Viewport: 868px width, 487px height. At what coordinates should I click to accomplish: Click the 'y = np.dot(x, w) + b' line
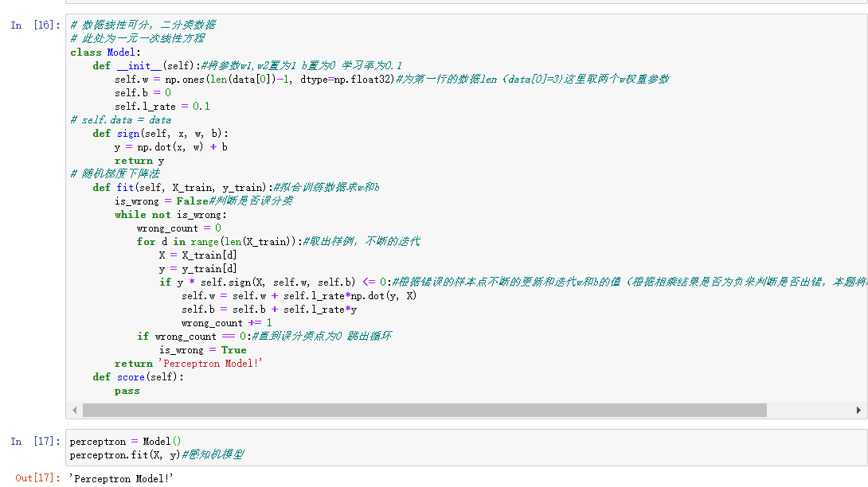coord(171,147)
